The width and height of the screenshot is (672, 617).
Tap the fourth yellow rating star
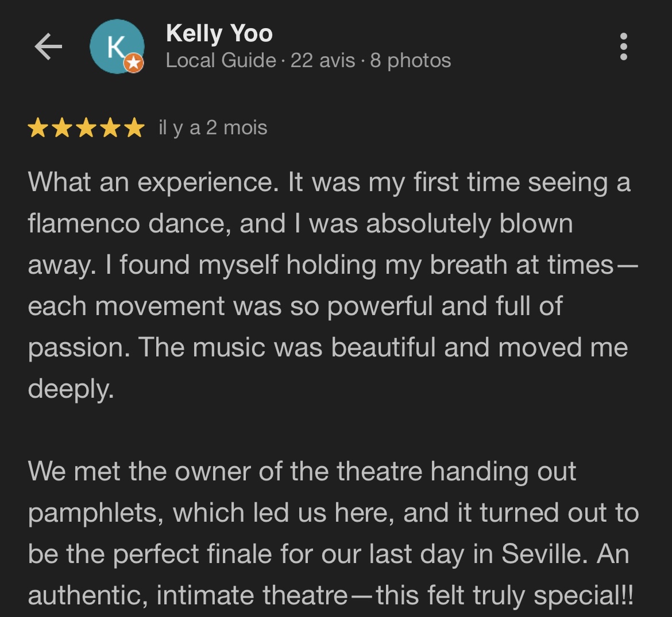(110, 128)
